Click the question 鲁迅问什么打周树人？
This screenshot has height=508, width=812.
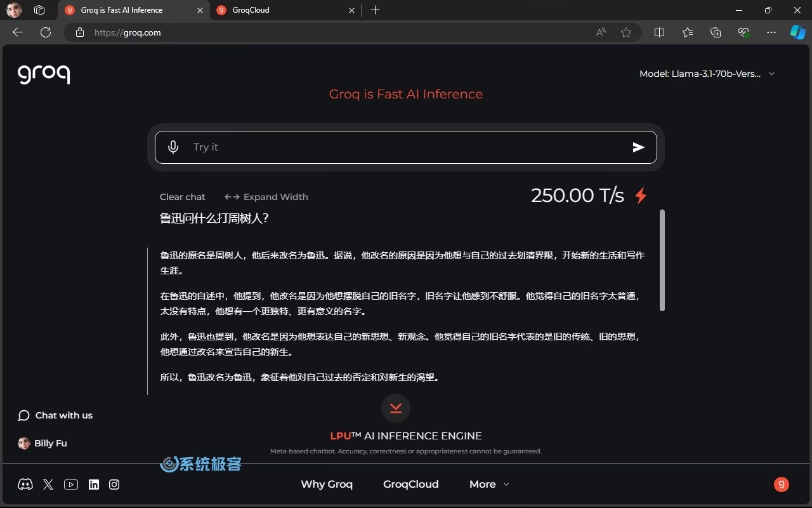coord(214,218)
